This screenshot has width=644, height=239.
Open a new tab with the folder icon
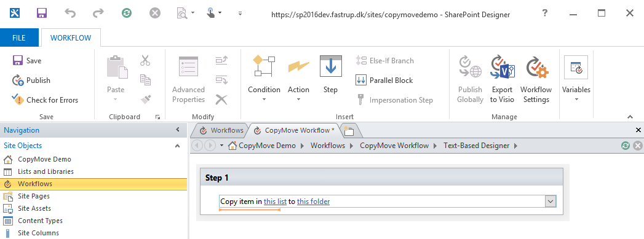(x=349, y=131)
